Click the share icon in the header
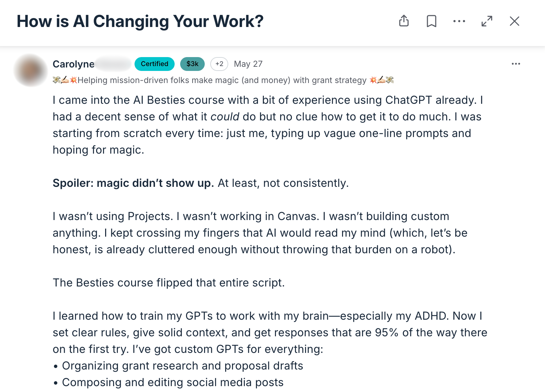 [404, 21]
